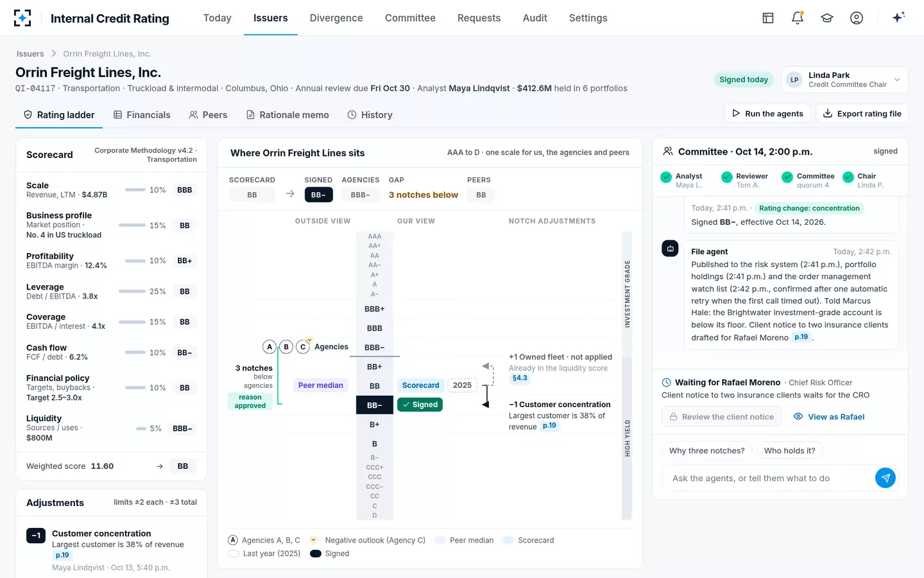
Task: Open the Audit tab
Action: [535, 18]
